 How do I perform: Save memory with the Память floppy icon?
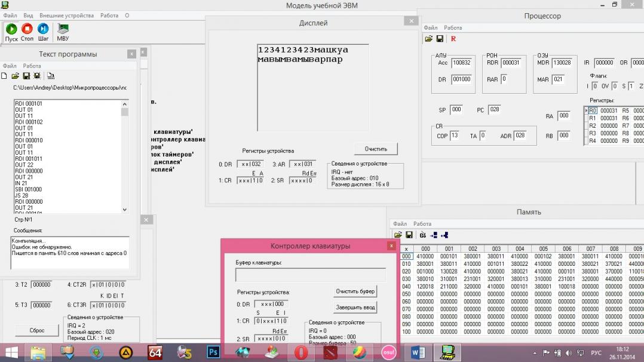pos(409,235)
